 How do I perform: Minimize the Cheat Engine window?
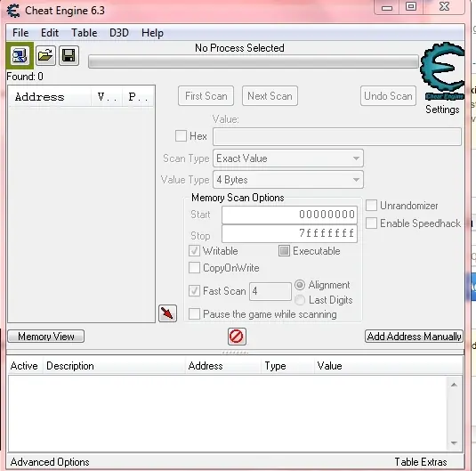(387, 7)
